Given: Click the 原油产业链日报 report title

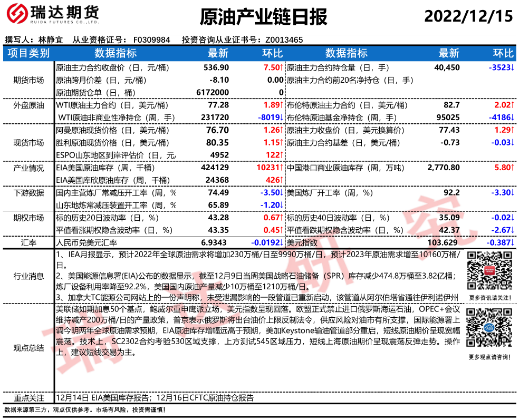Looking at the screenshot, I should tap(264, 17).
